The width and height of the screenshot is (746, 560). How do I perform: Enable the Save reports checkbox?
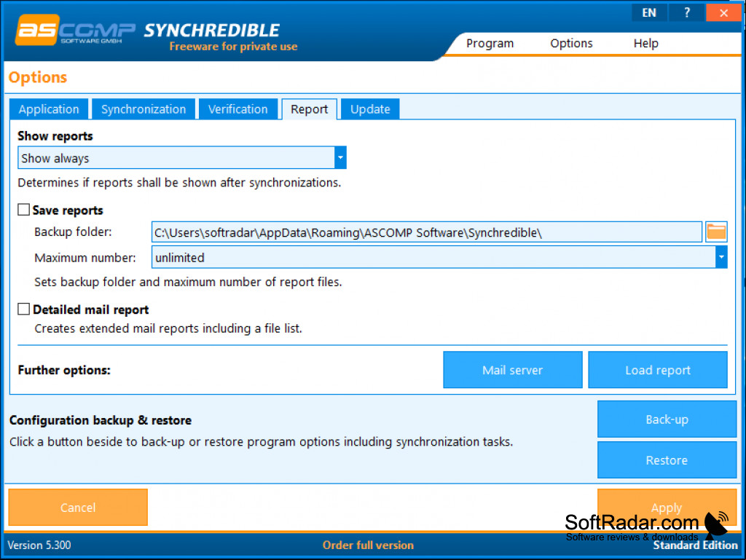point(24,210)
